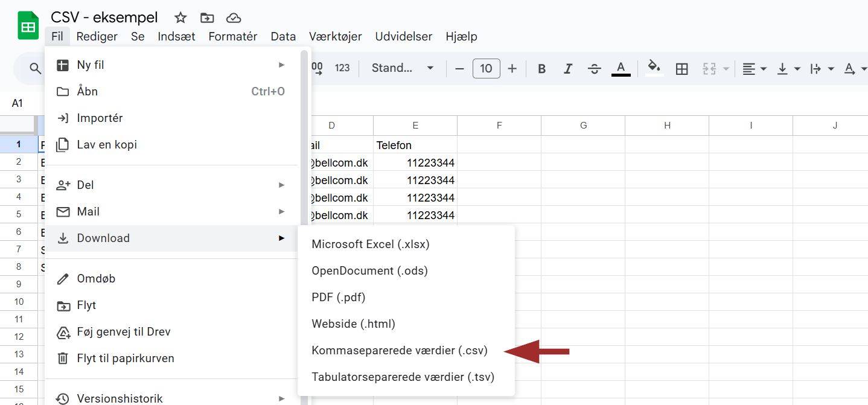Choose Microsoft Excel (.xlsx) download format
The image size is (868, 405).
[x=370, y=244]
